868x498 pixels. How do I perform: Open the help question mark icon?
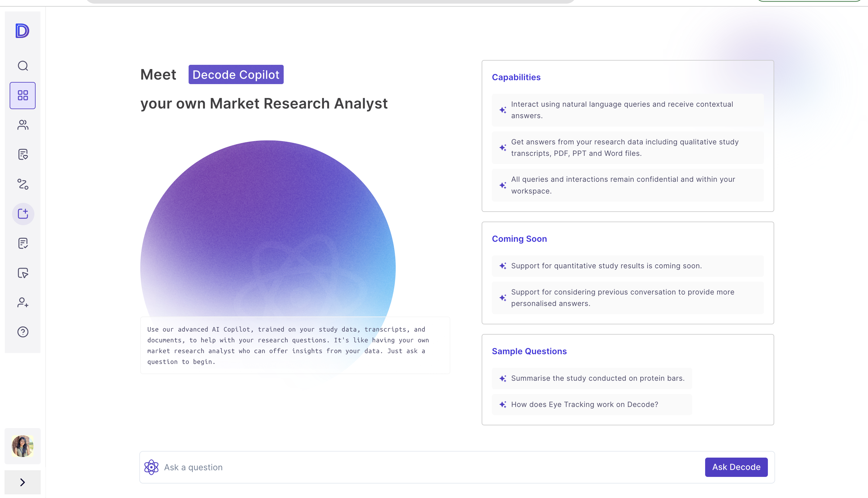pyautogui.click(x=23, y=332)
